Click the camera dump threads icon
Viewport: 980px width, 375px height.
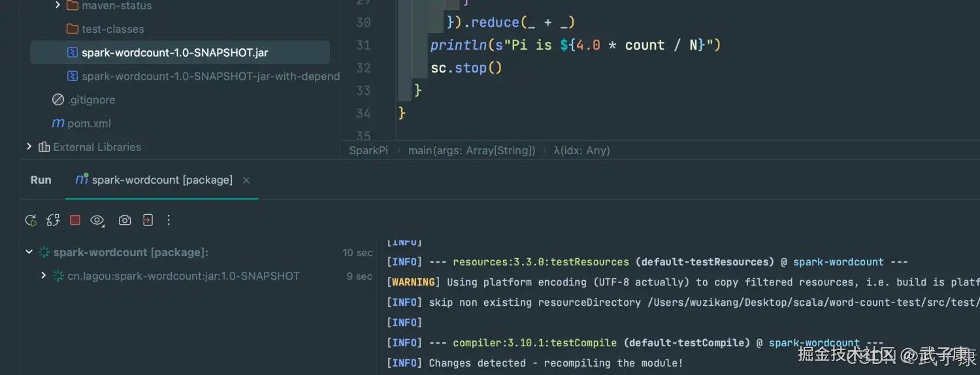[x=125, y=220]
